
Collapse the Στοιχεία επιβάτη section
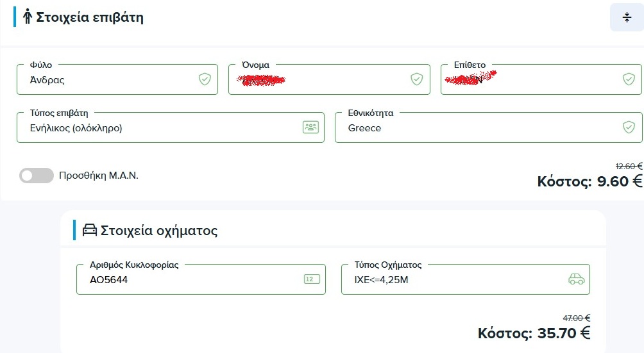(x=627, y=18)
